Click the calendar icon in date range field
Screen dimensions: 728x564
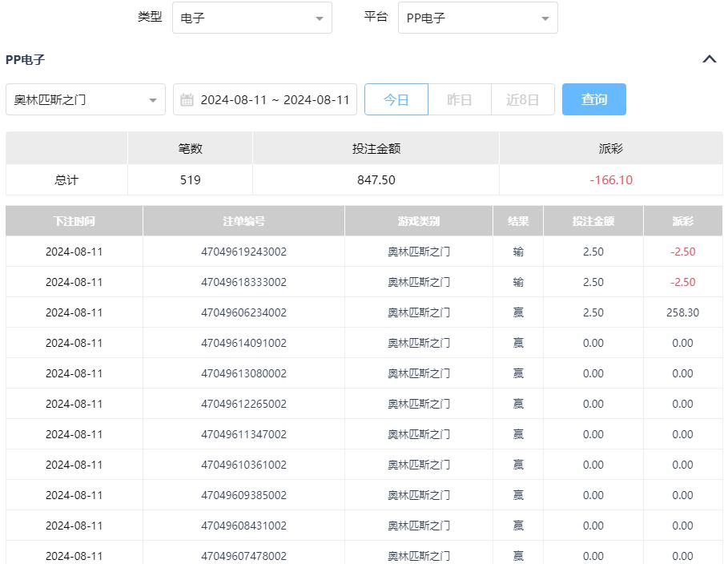coord(187,100)
